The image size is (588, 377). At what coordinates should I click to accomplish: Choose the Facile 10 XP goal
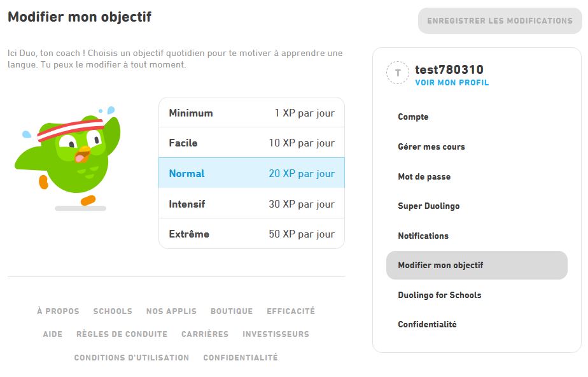(x=251, y=143)
